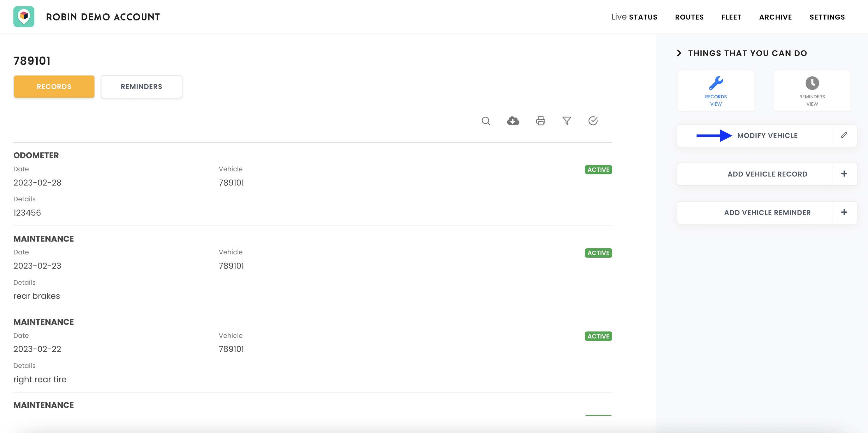Select the Records tab
The image size is (868, 433).
tap(54, 87)
